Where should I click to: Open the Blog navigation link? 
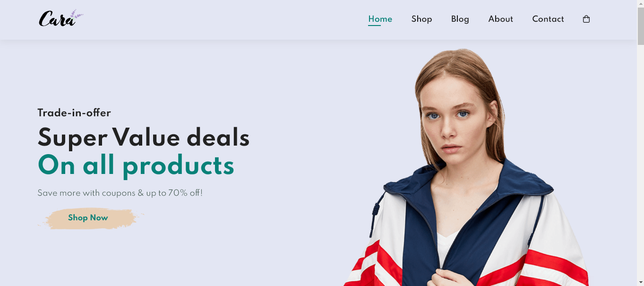coord(460,19)
